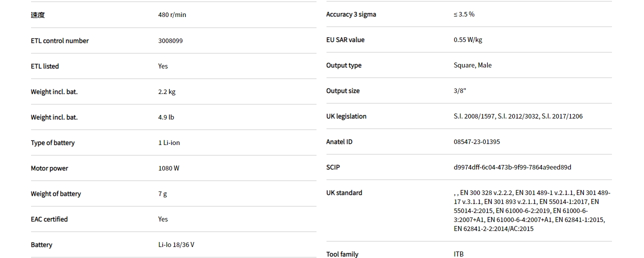Image resolution: width=644 pixels, height=258 pixels.
Task: Click the UK legislation S.I. numbers text
Action: coord(518,116)
